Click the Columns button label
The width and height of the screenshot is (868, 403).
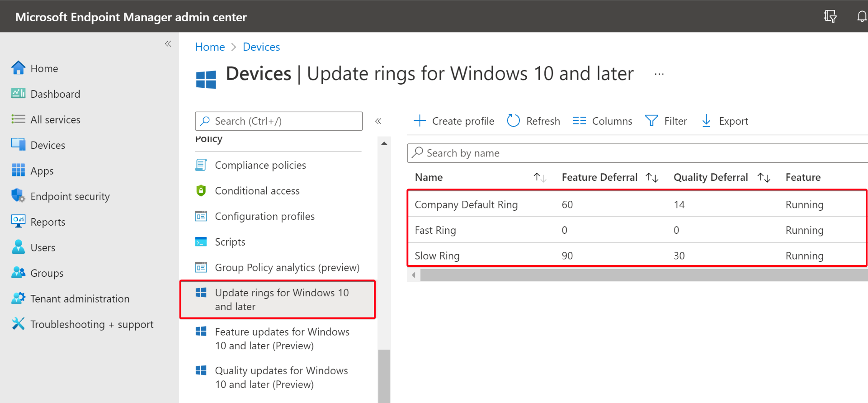pos(612,121)
